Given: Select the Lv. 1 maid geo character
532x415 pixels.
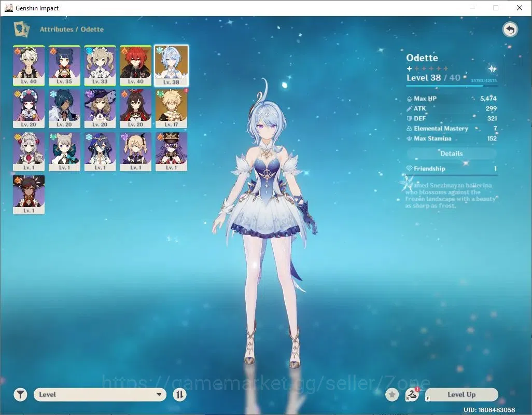Looking at the screenshot, I should pyautogui.click(x=29, y=151).
